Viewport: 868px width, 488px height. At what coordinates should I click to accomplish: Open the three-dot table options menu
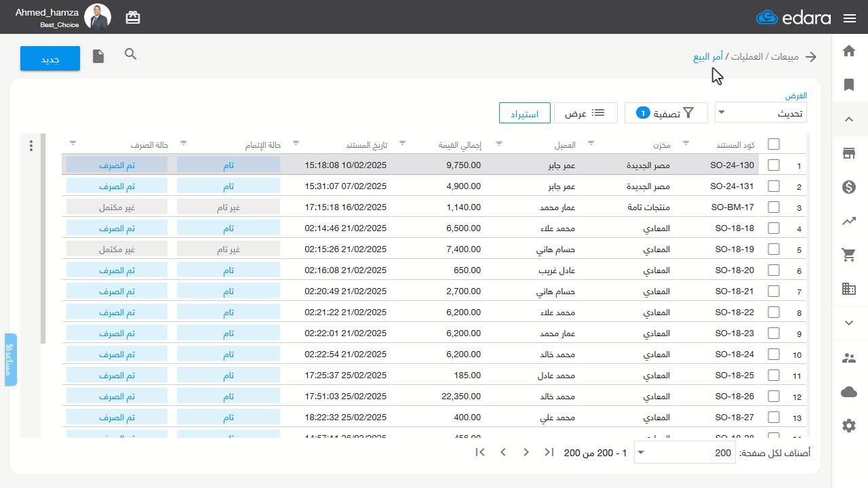point(31,146)
